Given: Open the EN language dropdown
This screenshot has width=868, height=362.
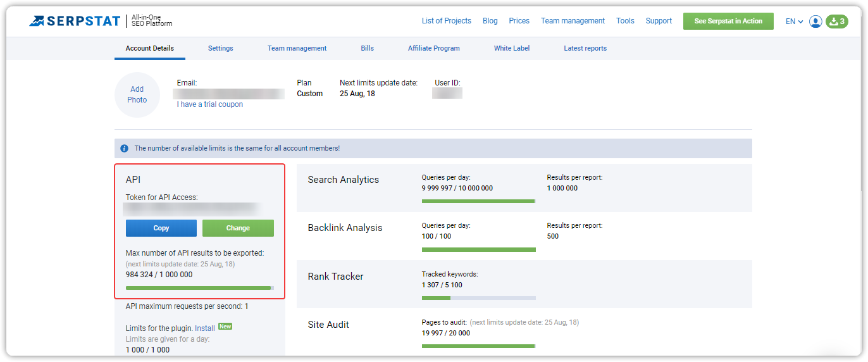Looking at the screenshot, I should 794,22.
